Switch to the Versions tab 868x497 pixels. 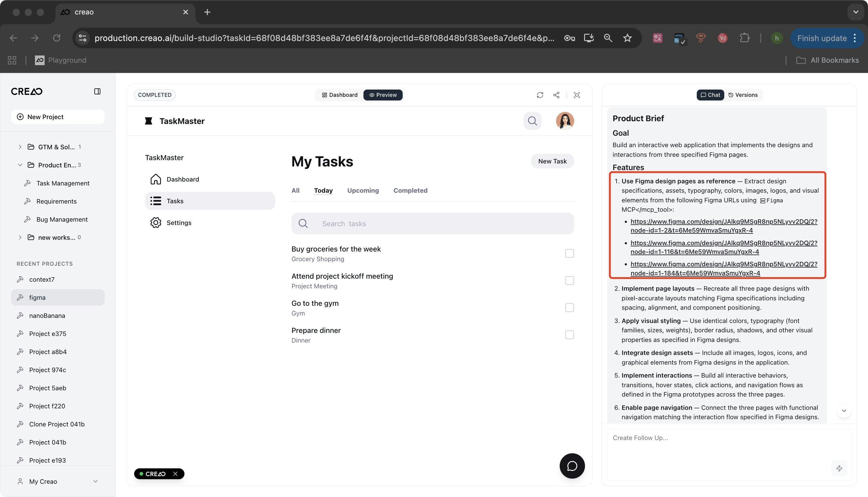coord(743,95)
